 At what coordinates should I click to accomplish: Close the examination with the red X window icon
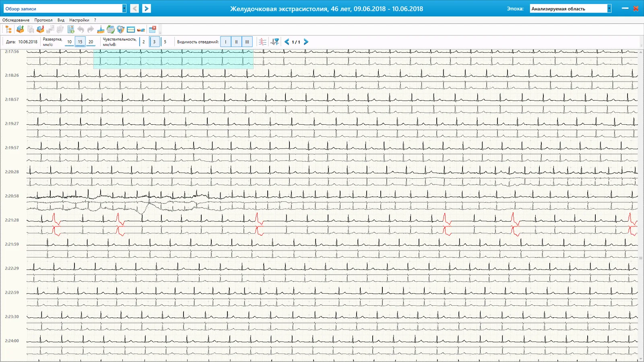(x=153, y=29)
